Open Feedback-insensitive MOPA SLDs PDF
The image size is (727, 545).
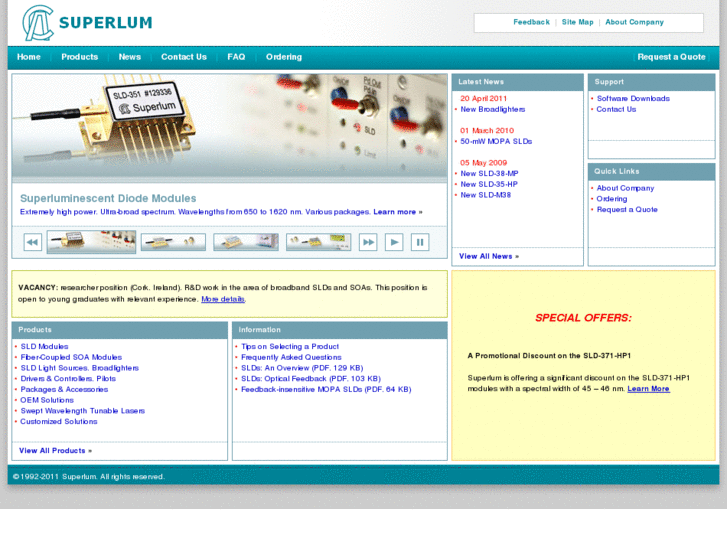pos(326,389)
